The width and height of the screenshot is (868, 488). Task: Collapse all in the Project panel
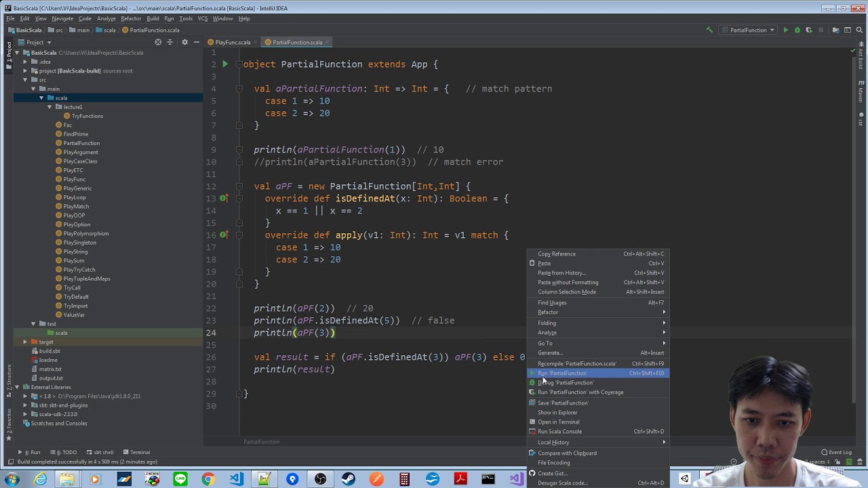coord(171,42)
